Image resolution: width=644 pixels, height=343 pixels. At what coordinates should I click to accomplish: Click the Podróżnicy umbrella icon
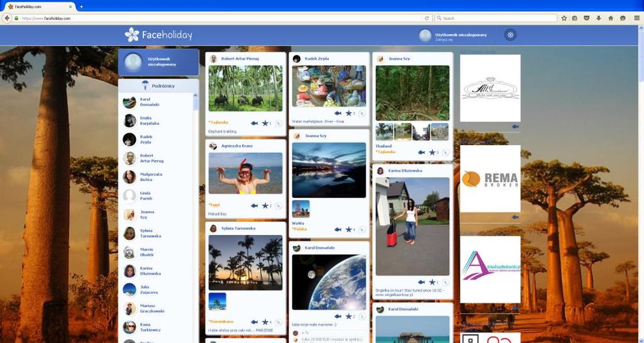[145, 85]
